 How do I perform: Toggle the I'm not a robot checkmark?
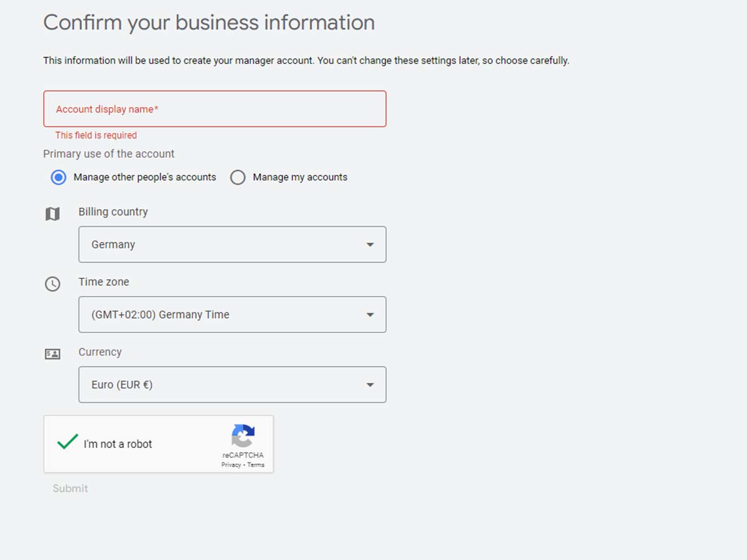(67, 442)
